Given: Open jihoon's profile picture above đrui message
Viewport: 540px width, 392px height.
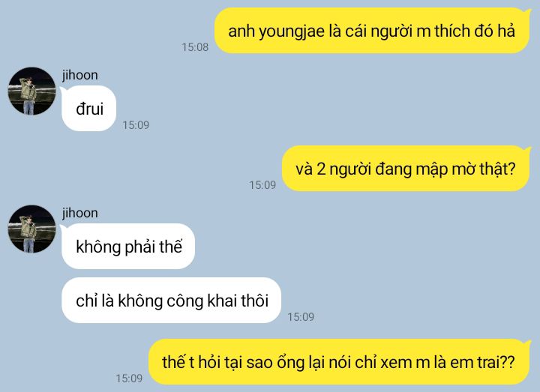Looking at the screenshot, I should click(31, 91).
